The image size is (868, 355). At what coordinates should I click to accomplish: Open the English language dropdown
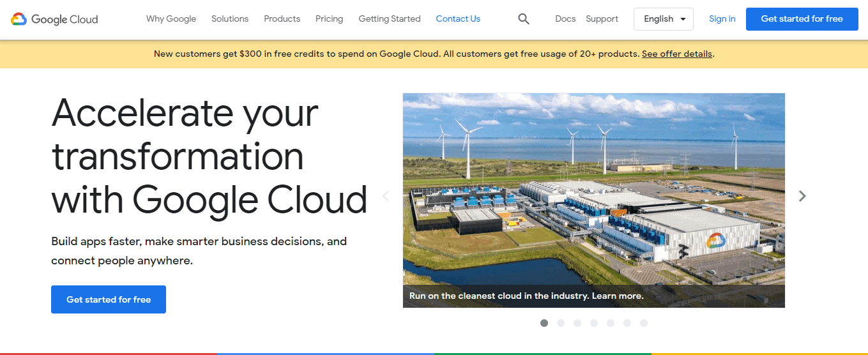coord(664,19)
